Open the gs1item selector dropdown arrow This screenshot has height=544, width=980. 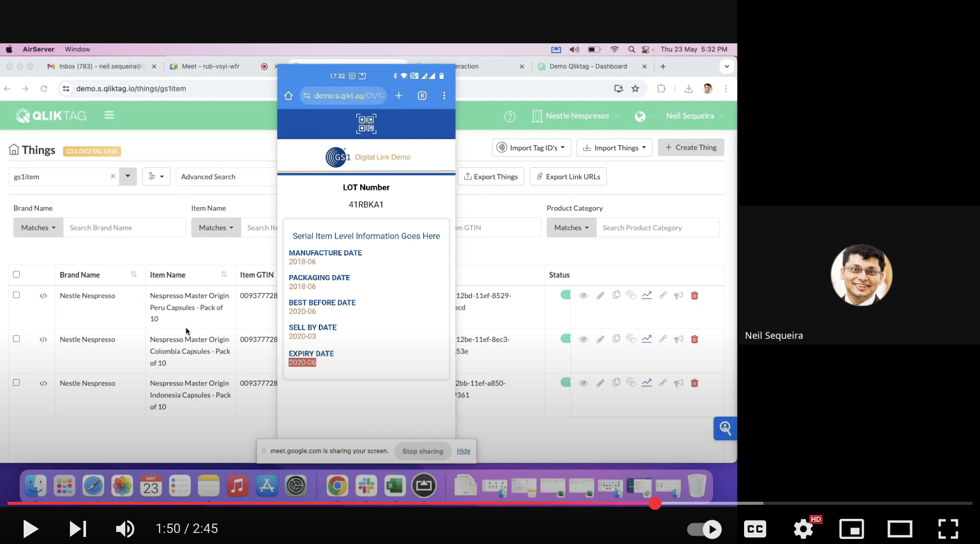(128, 176)
